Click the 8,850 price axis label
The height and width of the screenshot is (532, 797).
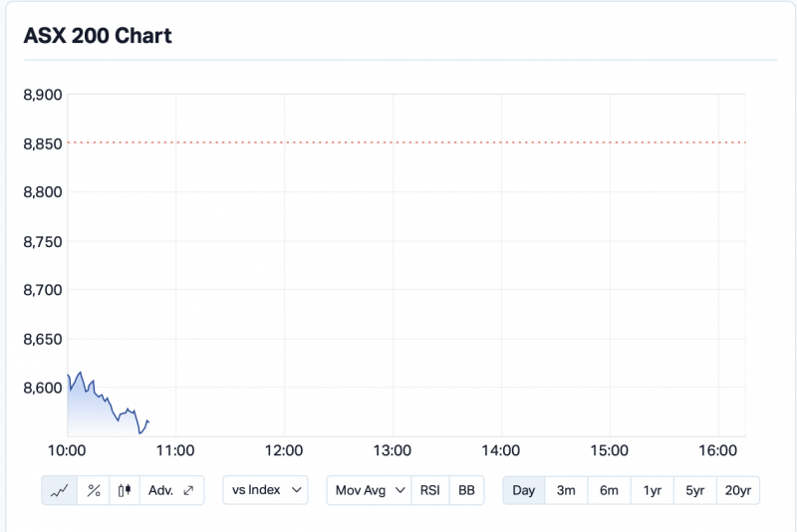pos(43,143)
